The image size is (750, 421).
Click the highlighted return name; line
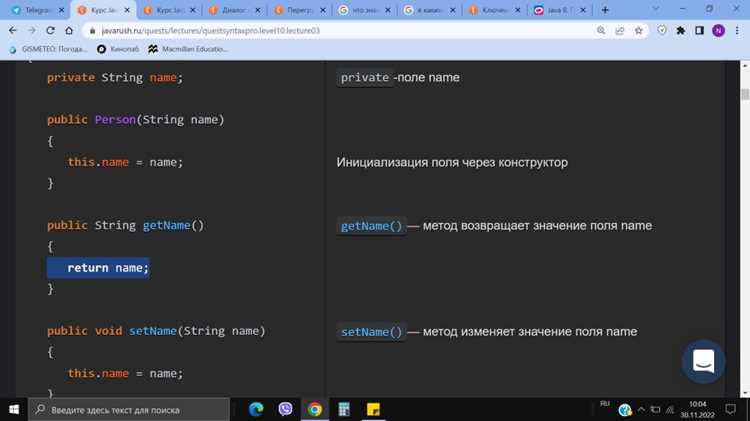click(x=98, y=268)
